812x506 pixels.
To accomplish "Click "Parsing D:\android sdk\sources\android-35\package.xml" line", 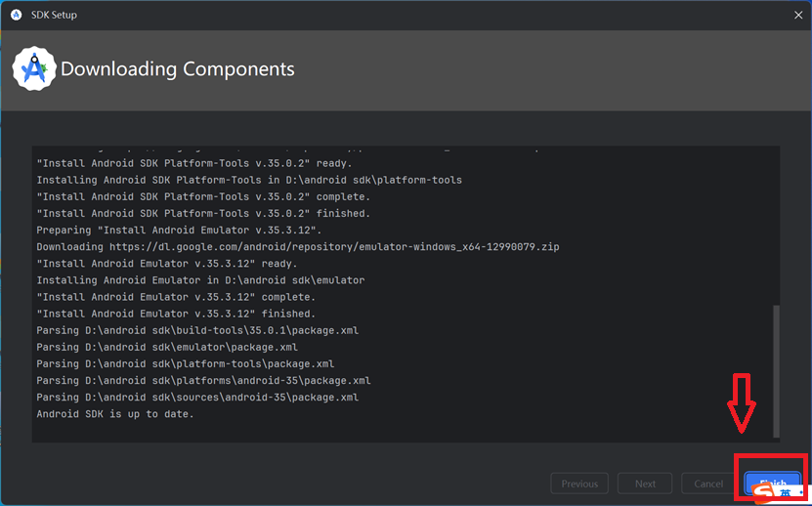I will (197, 398).
